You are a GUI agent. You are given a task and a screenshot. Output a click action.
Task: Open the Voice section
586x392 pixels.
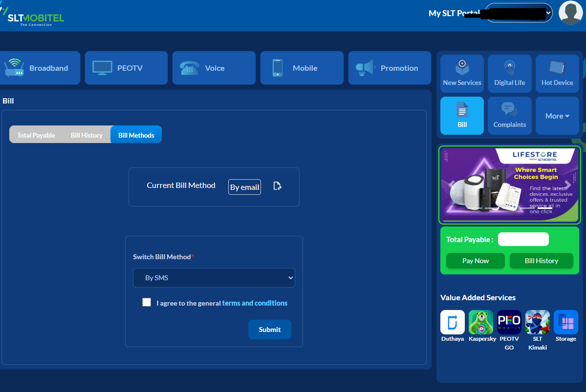pos(214,68)
